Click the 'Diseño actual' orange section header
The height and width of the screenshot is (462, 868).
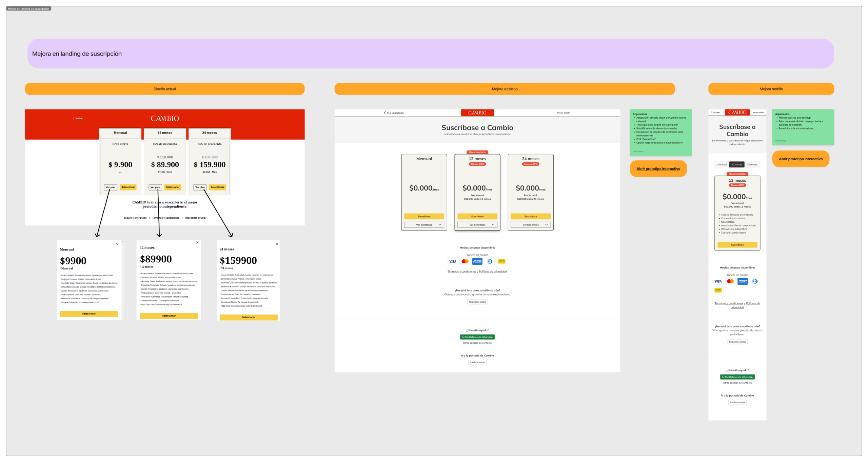164,89
